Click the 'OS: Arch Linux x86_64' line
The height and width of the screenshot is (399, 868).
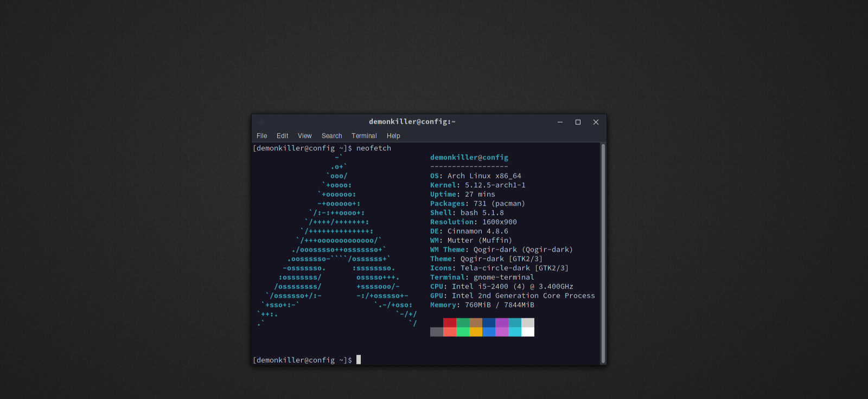476,176
